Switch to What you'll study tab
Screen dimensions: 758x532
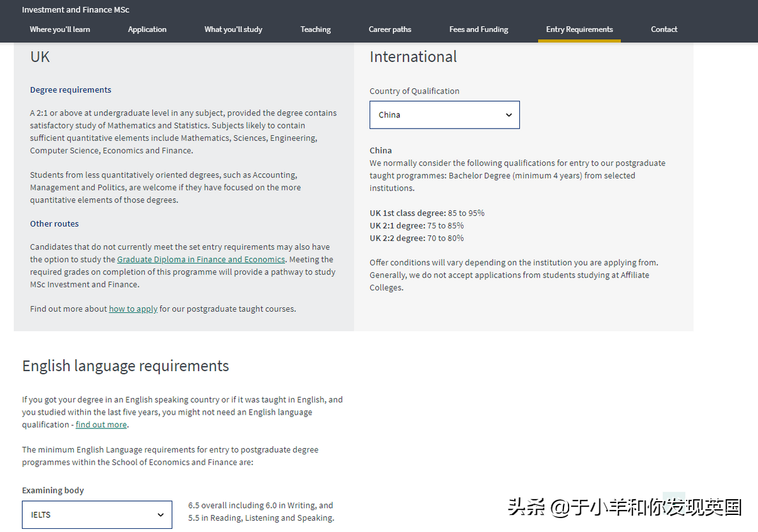233,29
